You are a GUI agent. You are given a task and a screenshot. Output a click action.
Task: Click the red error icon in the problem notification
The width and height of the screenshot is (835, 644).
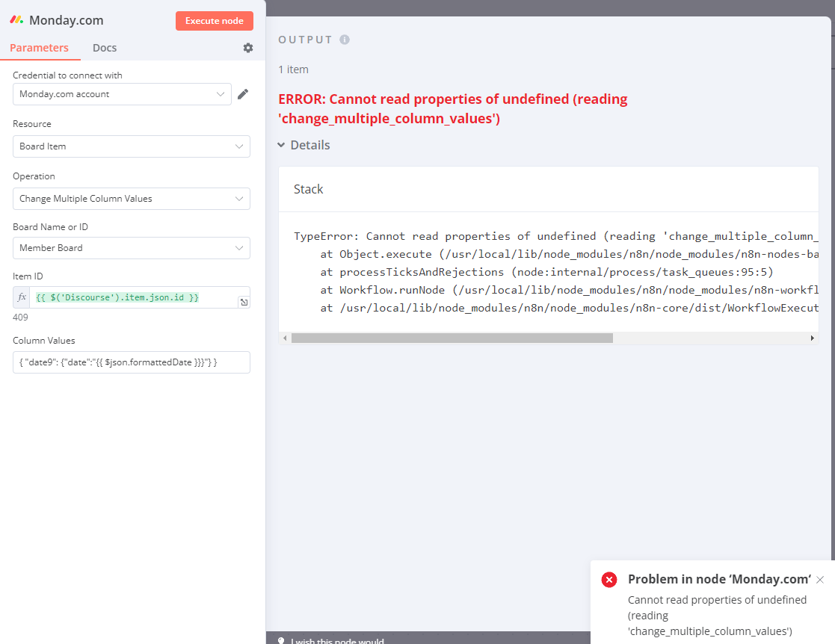pos(609,579)
